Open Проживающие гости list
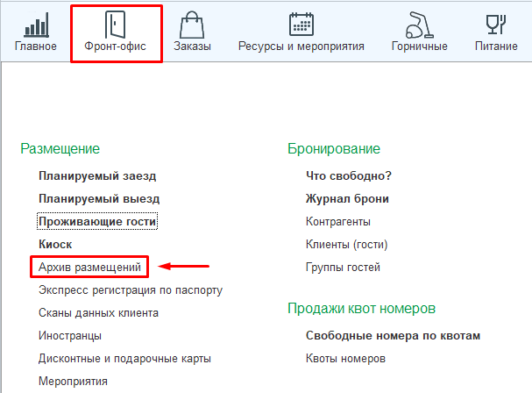Screen dimensions: 532x393 (97, 221)
